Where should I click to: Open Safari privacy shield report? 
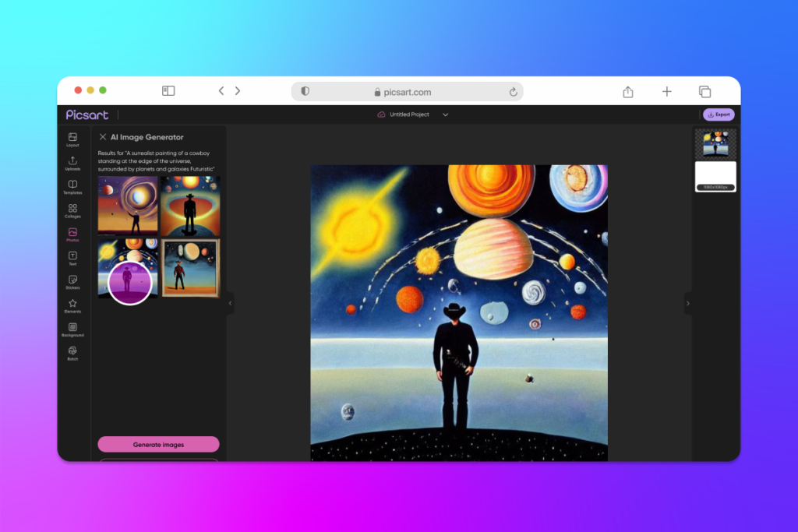click(x=305, y=91)
